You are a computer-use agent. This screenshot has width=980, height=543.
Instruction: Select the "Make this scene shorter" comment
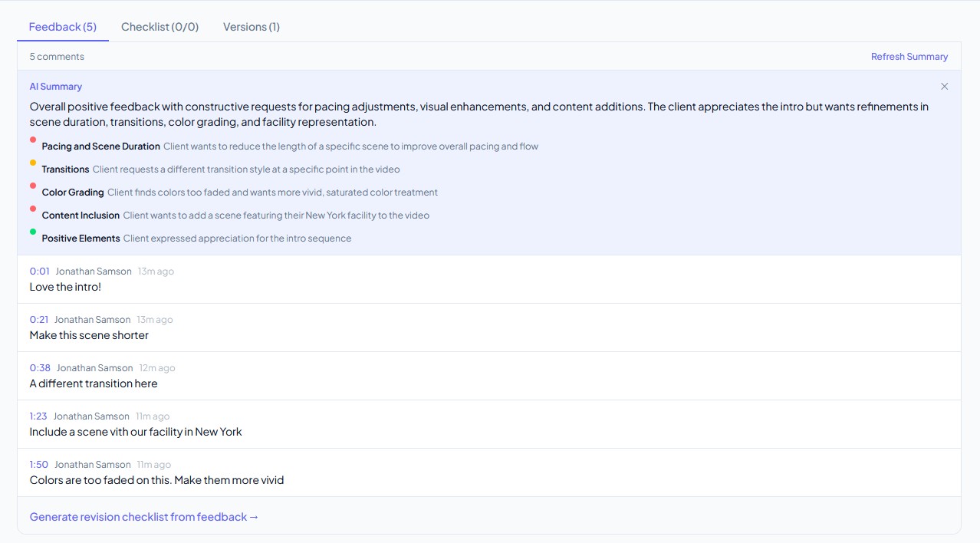89,335
